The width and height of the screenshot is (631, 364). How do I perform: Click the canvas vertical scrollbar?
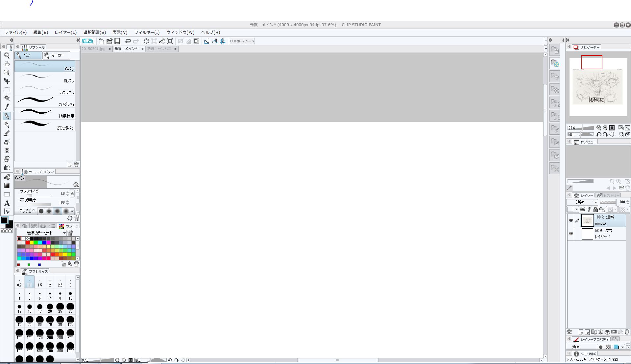545,110
